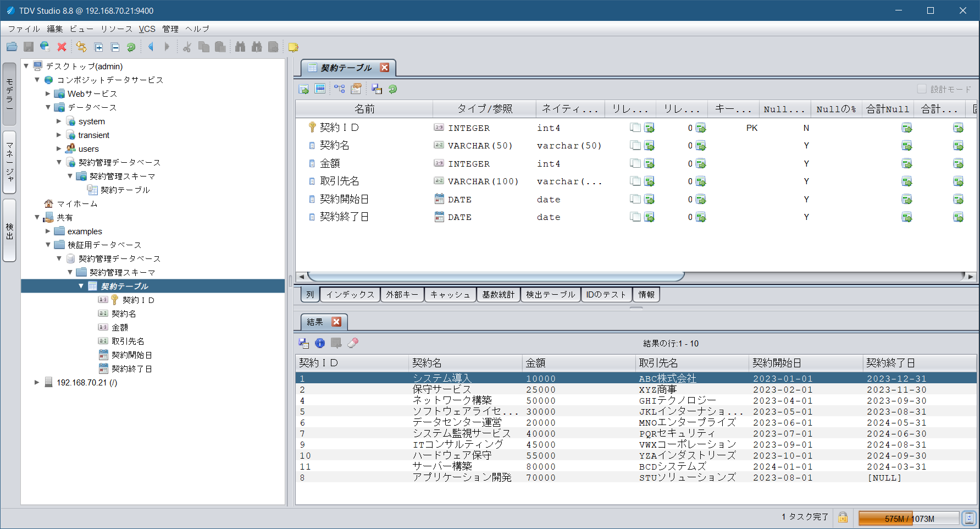Click the table with green arrow icon in editor toolbar

point(304,89)
